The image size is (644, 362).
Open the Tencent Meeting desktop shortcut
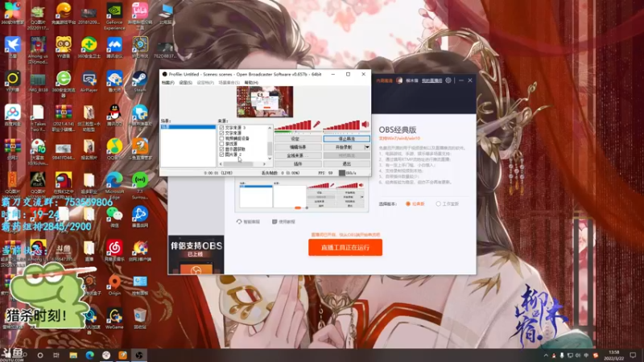tap(114, 47)
